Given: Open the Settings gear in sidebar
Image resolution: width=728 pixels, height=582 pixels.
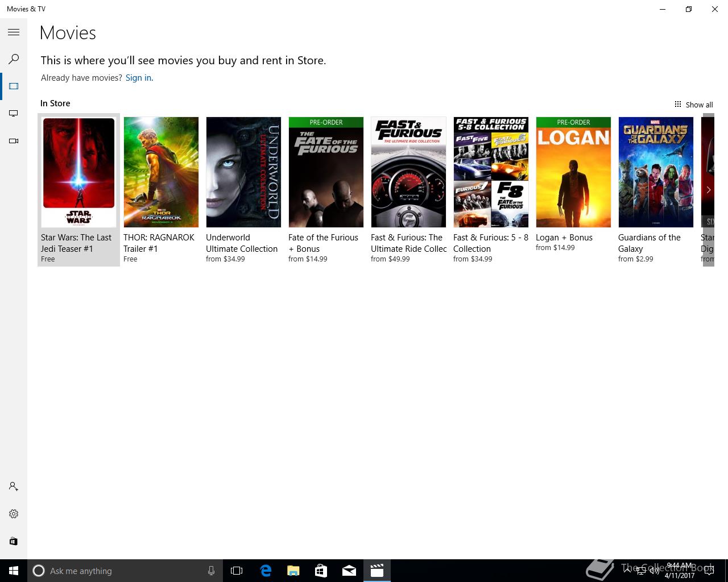Looking at the screenshot, I should click(14, 514).
